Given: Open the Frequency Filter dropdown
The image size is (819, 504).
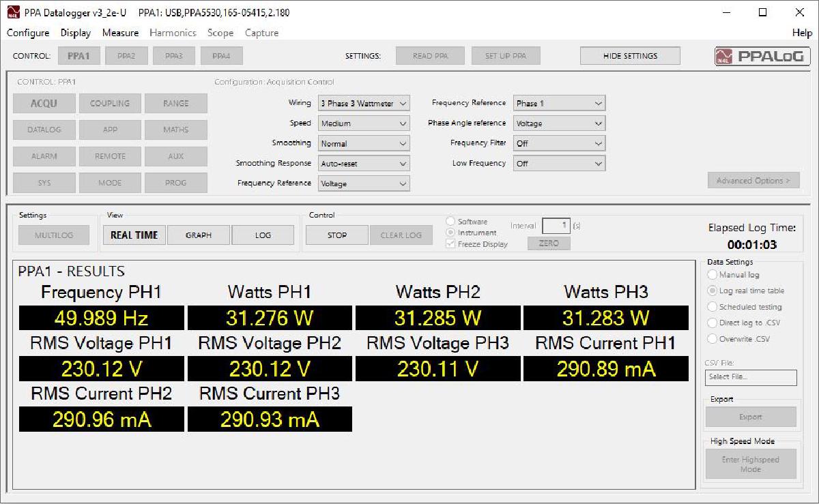Looking at the screenshot, I should [x=559, y=143].
